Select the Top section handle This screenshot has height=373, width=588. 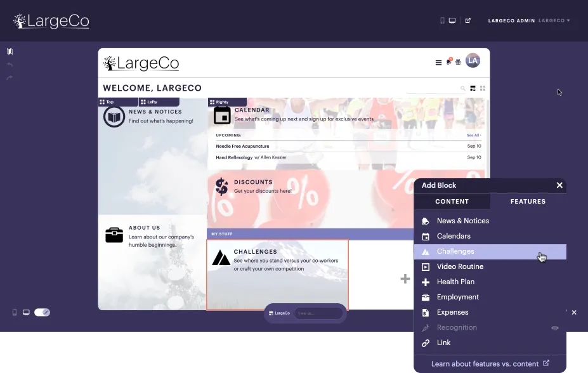click(x=118, y=102)
